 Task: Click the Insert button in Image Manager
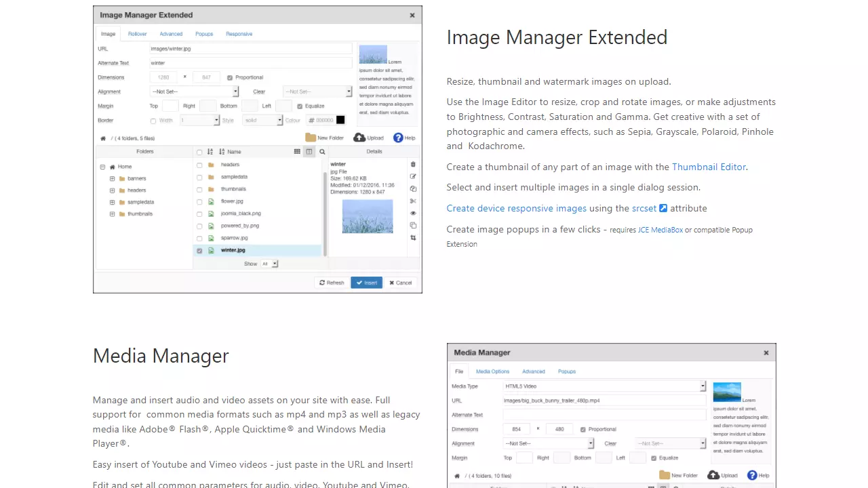pos(366,283)
